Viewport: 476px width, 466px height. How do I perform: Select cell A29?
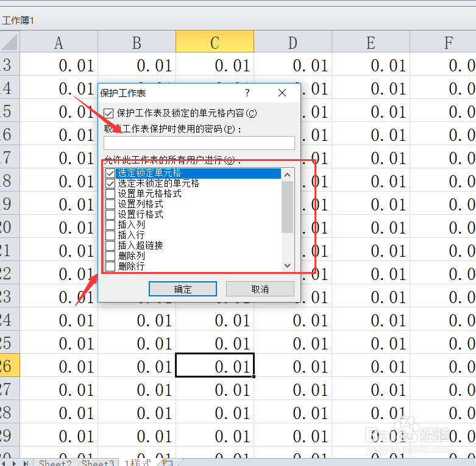59,435
